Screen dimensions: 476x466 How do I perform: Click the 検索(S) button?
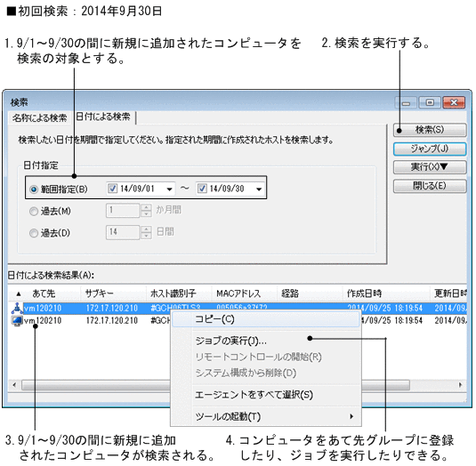click(x=430, y=130)
